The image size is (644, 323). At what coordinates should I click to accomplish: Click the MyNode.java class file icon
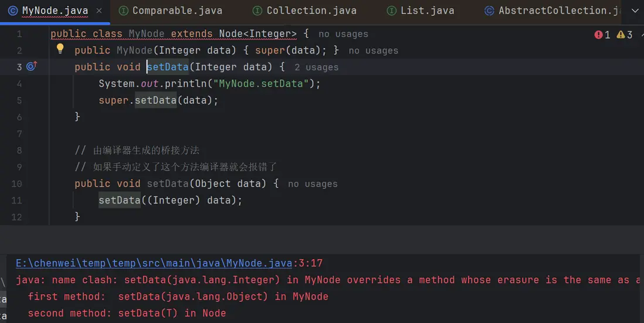coord(12,11)
